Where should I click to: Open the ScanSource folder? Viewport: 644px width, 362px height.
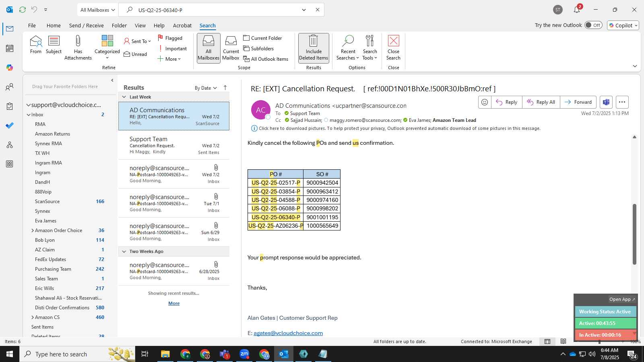click(47, 202)
